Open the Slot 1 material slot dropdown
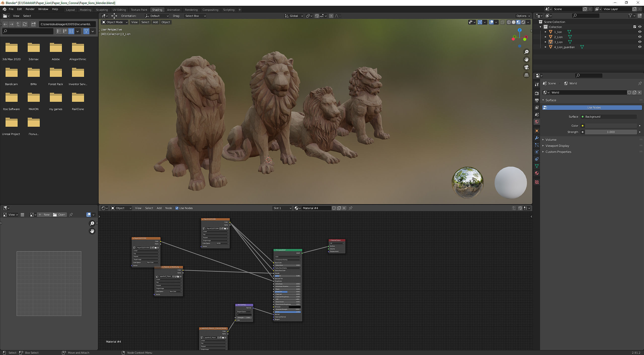 (282, 208)
